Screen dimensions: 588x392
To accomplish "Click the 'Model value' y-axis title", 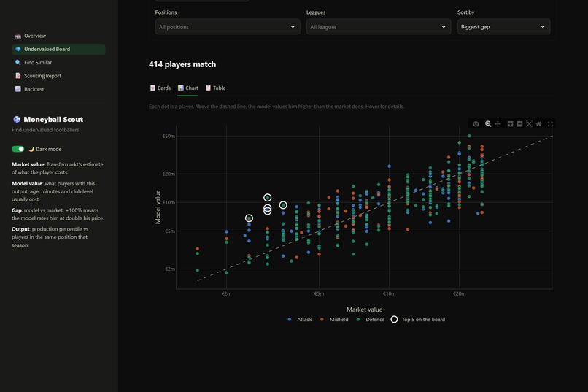I will (x=158, y=207).
